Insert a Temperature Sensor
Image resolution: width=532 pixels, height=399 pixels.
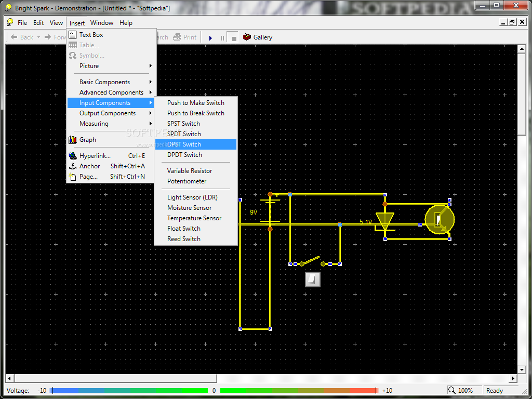pos(196,218)
